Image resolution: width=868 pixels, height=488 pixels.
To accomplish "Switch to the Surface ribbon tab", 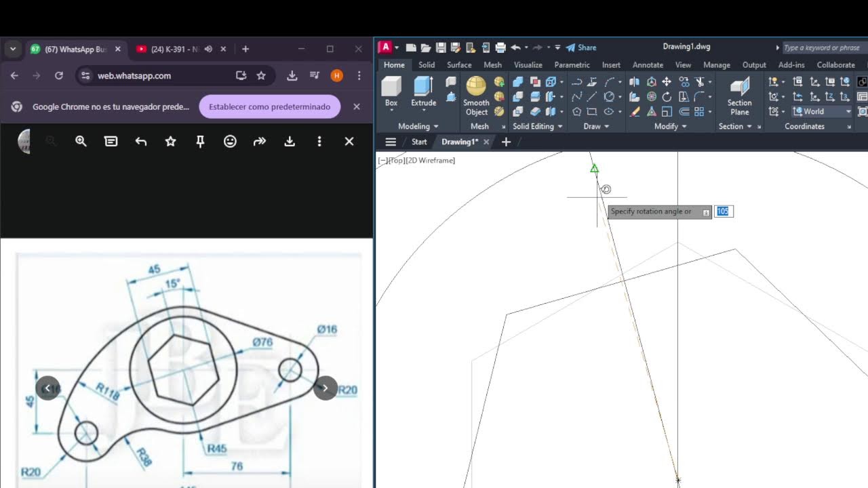I will click(459, 65).
